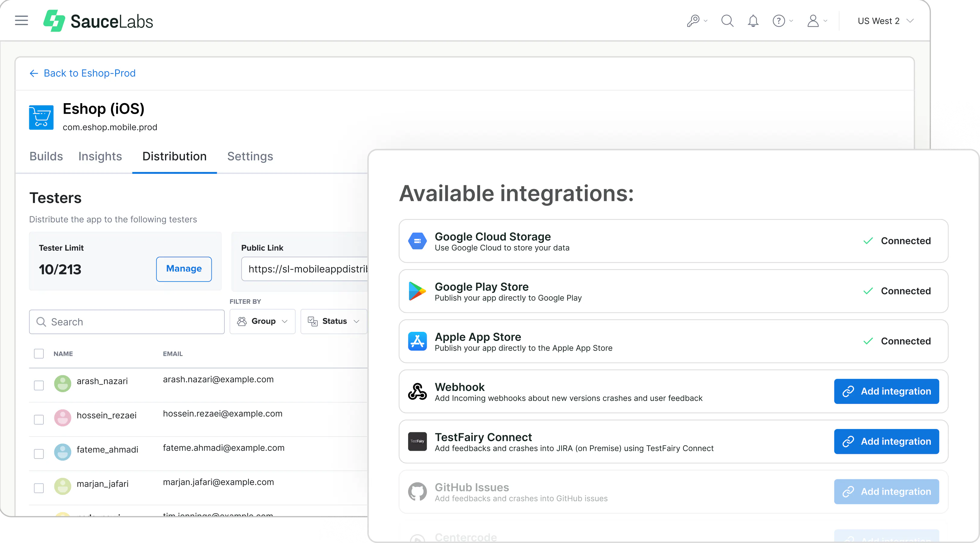Click the hossein_rezaei tester name

pyautogui.click(x=106, y=415)
